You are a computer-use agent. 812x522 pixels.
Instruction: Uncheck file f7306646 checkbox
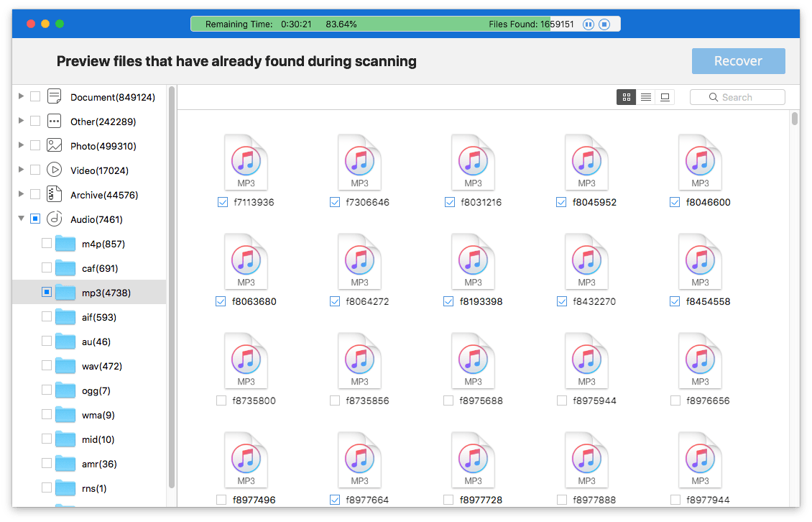click(x=335, y=202)
